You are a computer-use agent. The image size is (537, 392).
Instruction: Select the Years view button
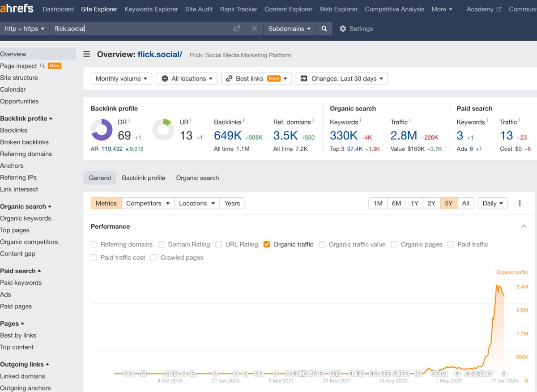tap(232, 203)
